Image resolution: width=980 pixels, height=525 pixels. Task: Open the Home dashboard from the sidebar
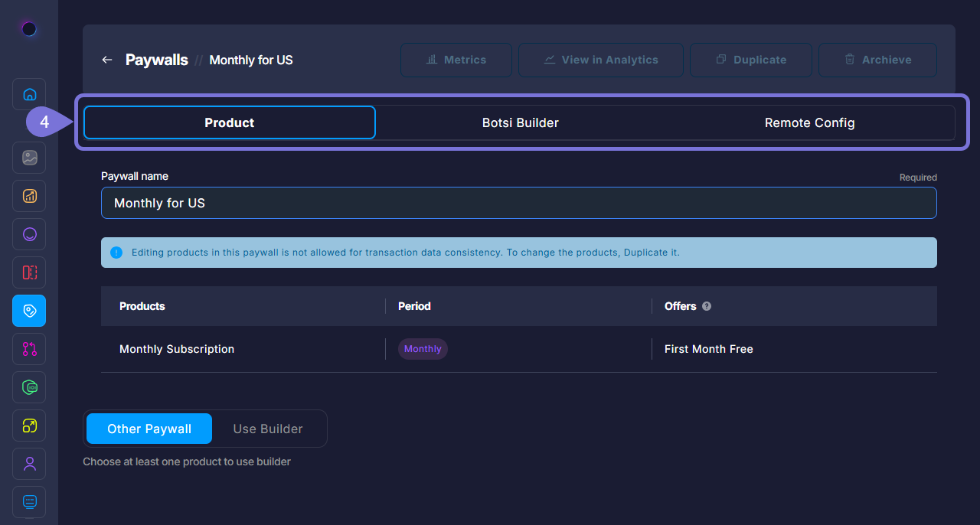(x=28, y=93)
